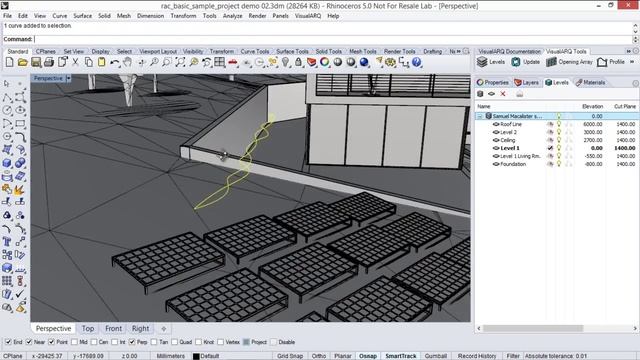Click the Zoom Extents icon
The height and width of the screenshot is (360, 640).
180,62
